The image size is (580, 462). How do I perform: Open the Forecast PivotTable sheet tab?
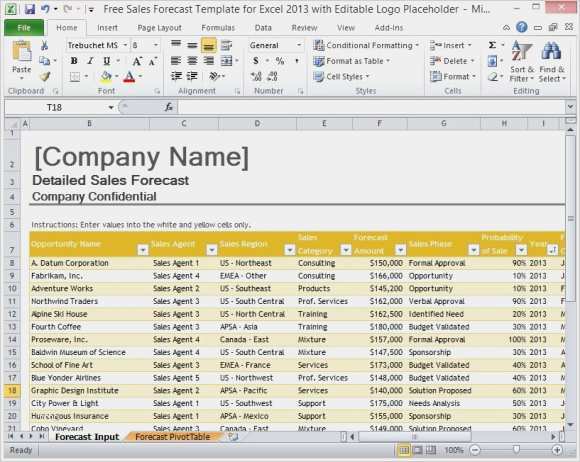(x=172, y=437)
